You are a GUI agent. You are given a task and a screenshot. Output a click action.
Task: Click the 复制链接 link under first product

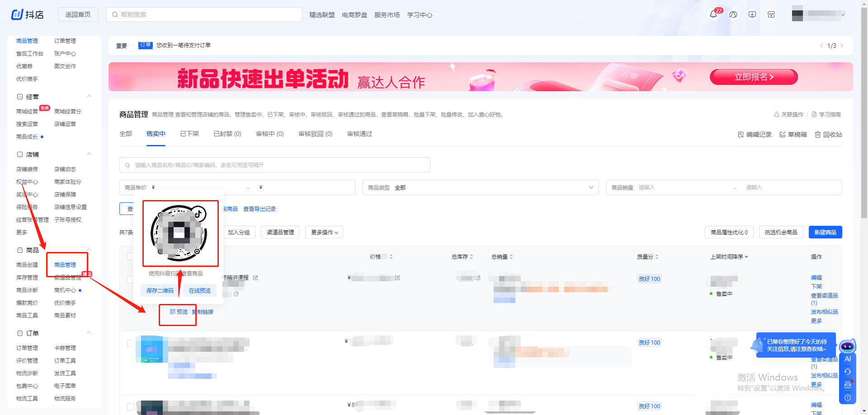point(203,312)
